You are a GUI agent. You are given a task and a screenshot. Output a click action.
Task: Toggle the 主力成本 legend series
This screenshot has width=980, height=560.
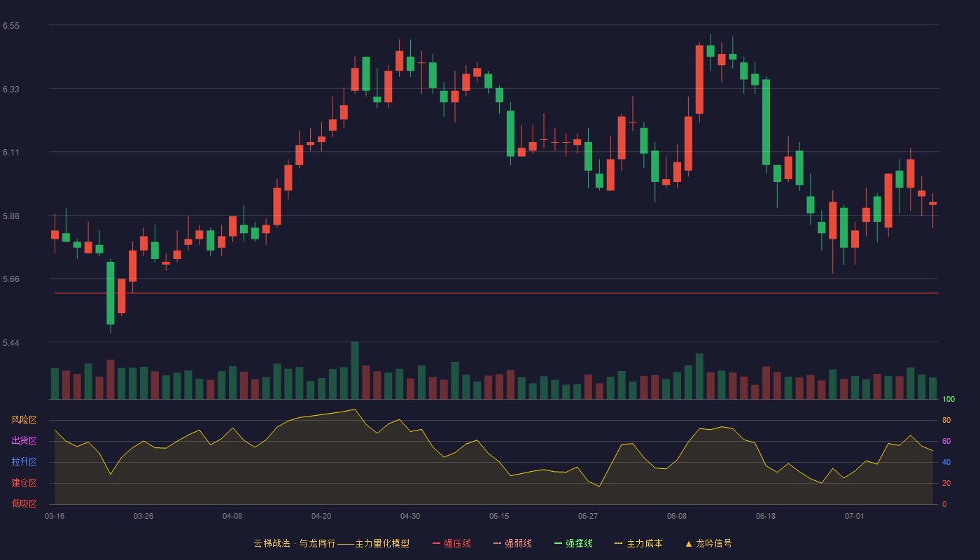tap(638, 543)
